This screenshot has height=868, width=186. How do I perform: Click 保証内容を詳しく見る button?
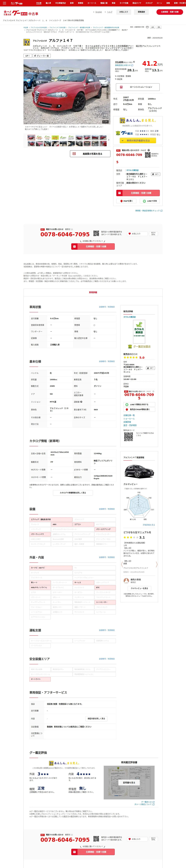(x=96, y=718)
